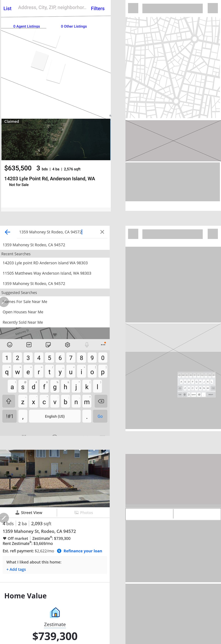Tap the English (US) space bar
221x644 pixels.
(55, 416)
